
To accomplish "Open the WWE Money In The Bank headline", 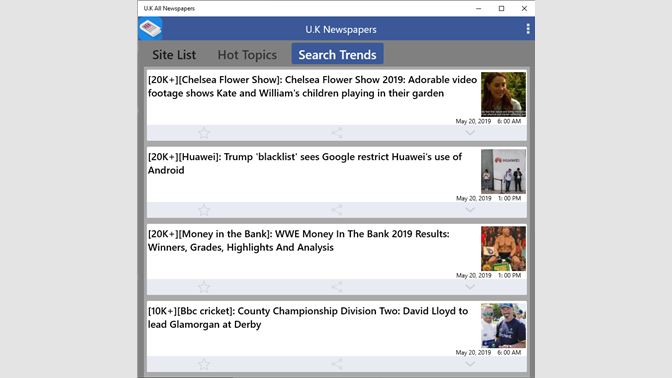I will coord(299,240).
